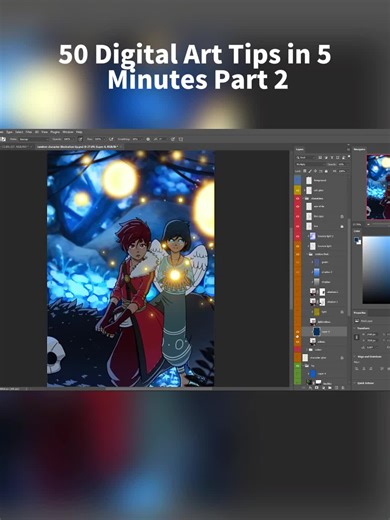Screen dimensions: 390x520
Task: Toggle the link width and height icon
Action: click(x=356, y=337)
